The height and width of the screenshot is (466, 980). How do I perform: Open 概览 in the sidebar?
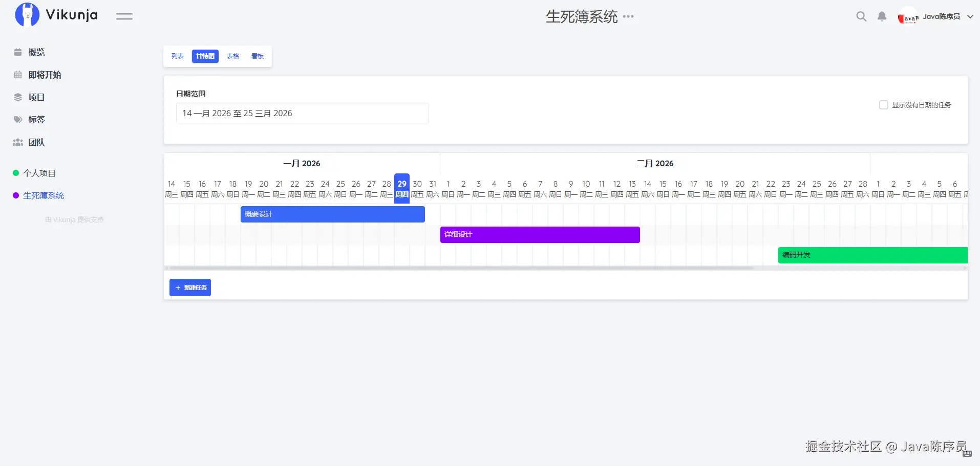click(36, 52)
